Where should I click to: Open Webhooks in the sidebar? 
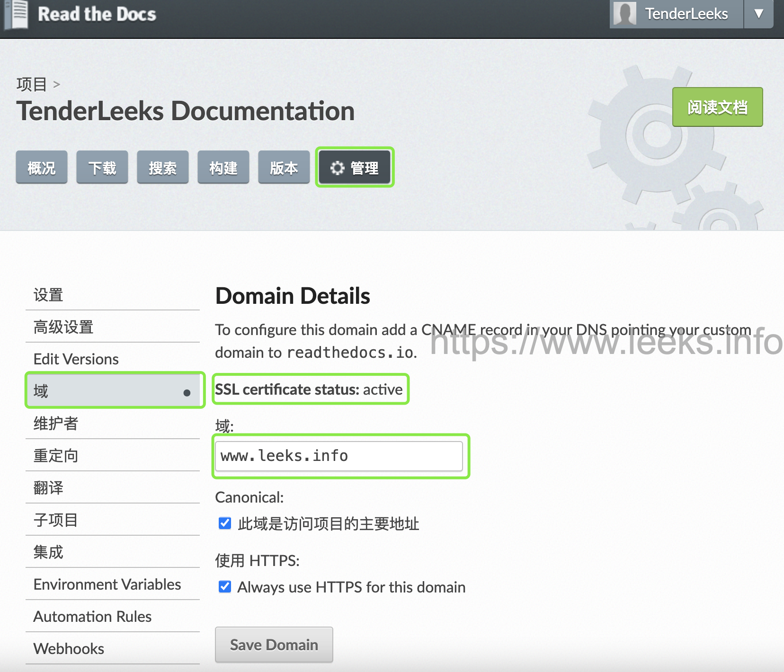113,649
